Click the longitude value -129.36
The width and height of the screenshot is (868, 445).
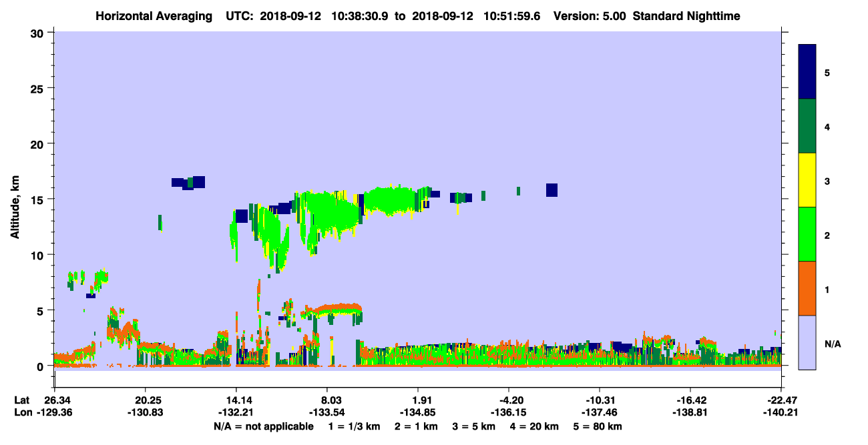tap(54, 412)
